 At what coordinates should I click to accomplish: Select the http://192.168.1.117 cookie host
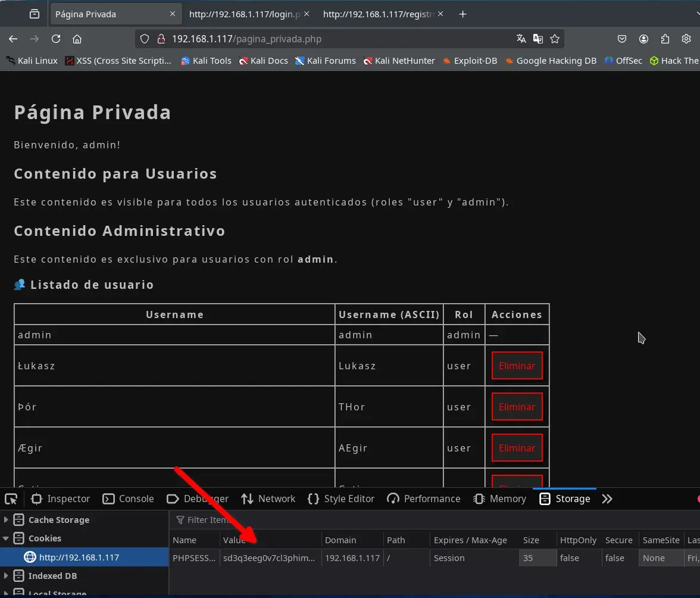85,557
